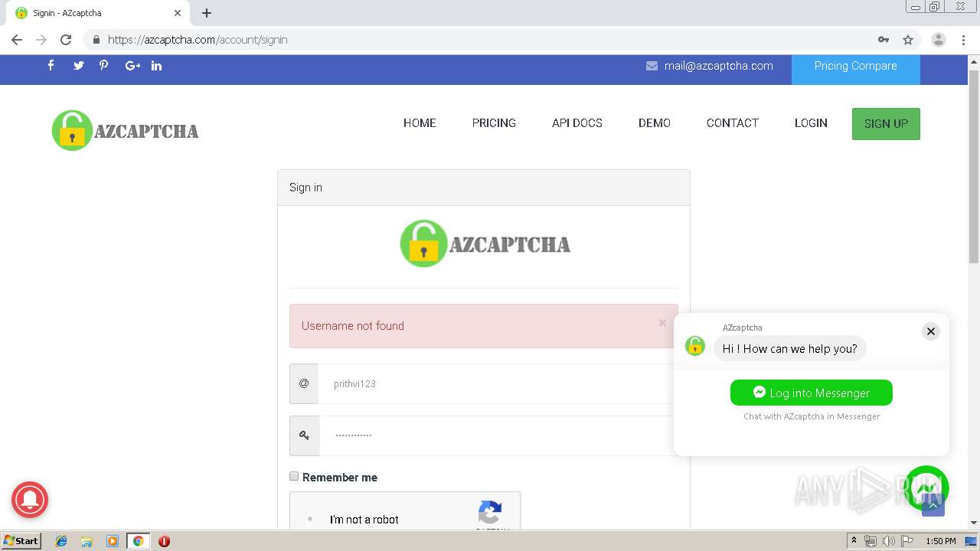Open the LinkedIn social icon
The width and height of the screenshot is (980, 551).
point(156,66)
